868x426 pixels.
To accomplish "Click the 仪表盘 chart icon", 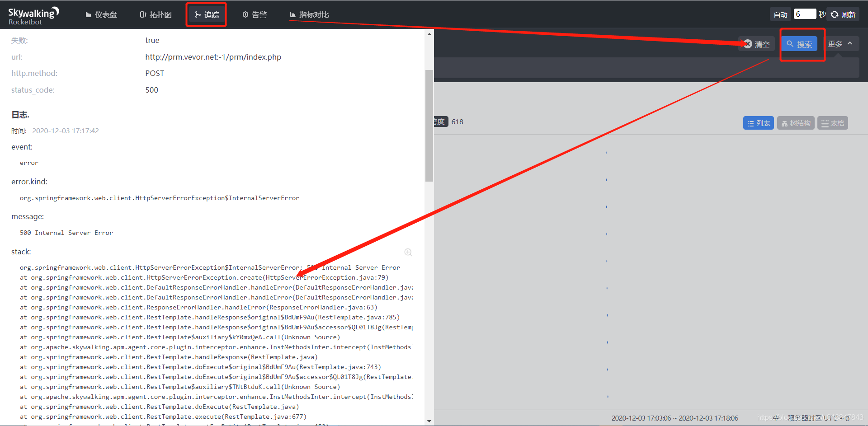I will 89,14.
